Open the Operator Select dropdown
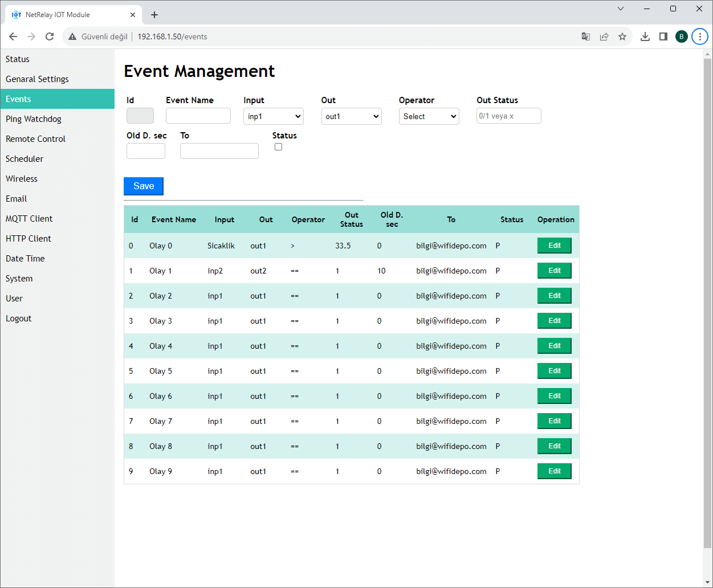The height and width of the screenshot is (588, 713). point(429,116)
